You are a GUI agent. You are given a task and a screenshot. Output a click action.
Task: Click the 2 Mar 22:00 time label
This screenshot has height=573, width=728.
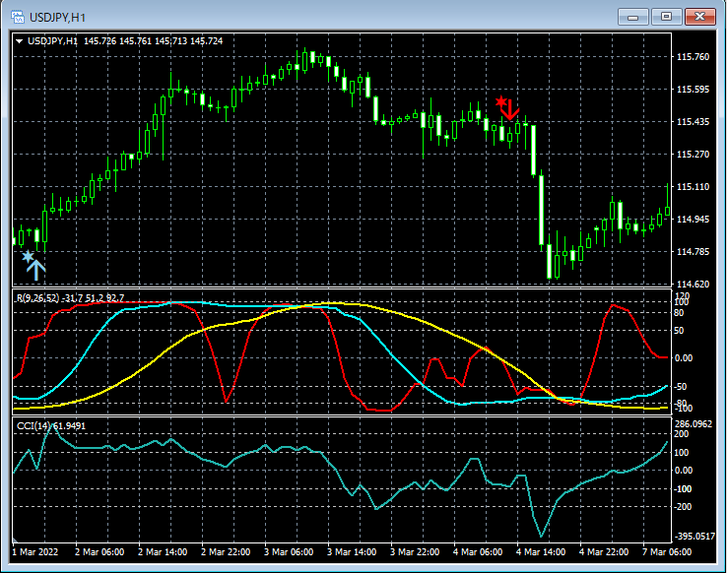(226, 552)
